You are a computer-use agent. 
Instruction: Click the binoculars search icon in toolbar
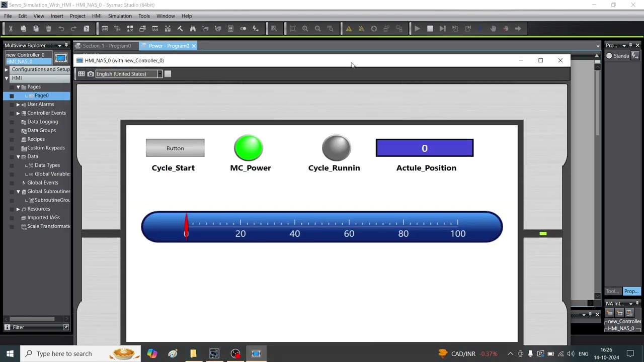click(193, 29)
